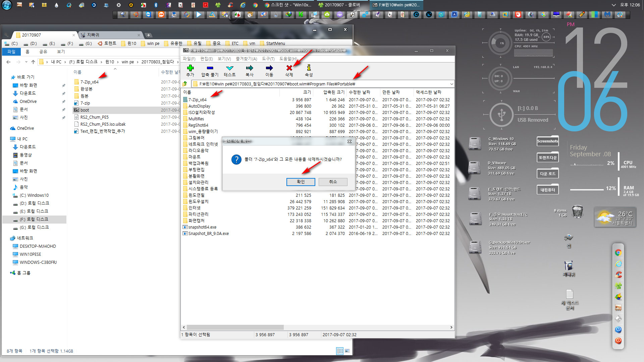Open the 7-Zip 보기(V) menu

[224, 59]
